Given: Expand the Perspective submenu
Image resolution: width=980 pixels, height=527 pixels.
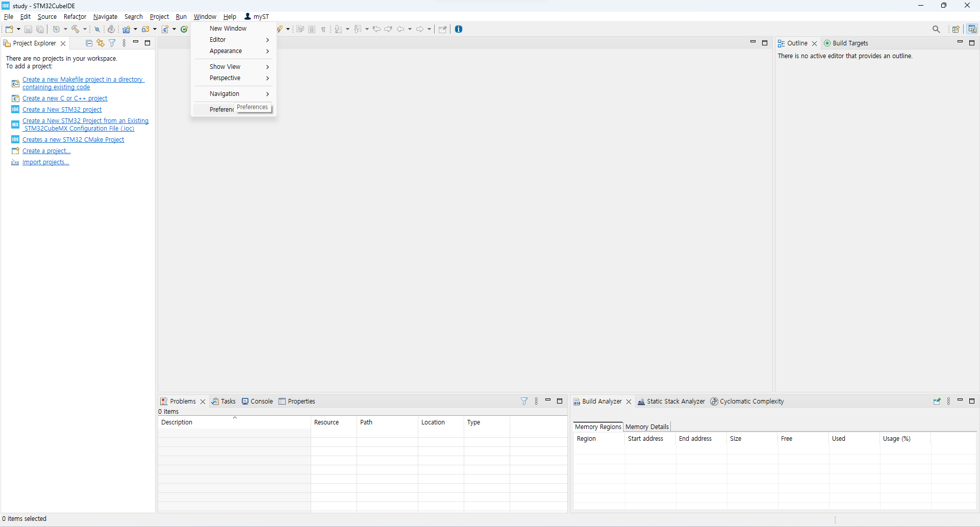Looking at the screenshot, I should coord(233,78).
